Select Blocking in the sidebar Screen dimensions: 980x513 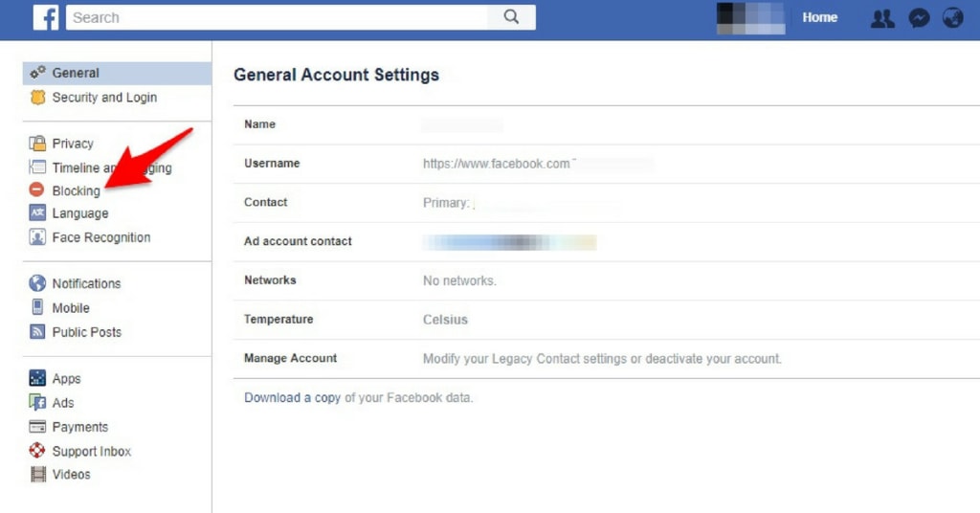(76, 190)
